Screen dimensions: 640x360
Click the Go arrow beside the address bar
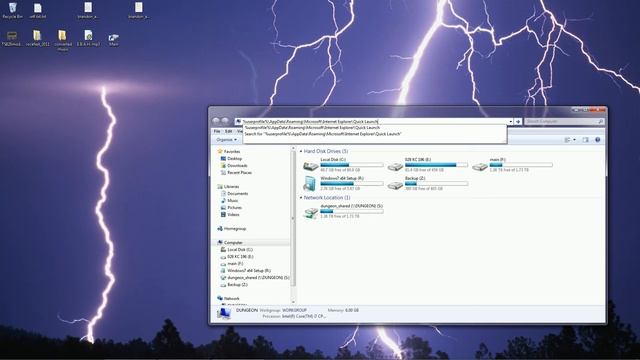click(518, 122)
